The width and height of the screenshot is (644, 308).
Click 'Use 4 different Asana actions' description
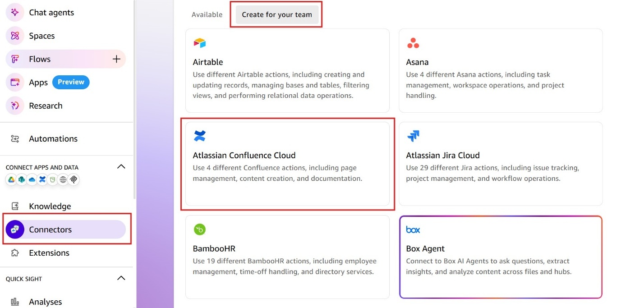click(485, 85)
